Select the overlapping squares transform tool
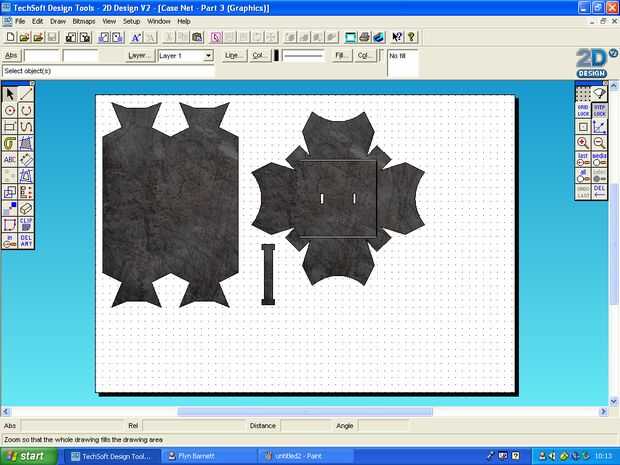This screenshot has height=465, width=620. click(x=10, y=192)
